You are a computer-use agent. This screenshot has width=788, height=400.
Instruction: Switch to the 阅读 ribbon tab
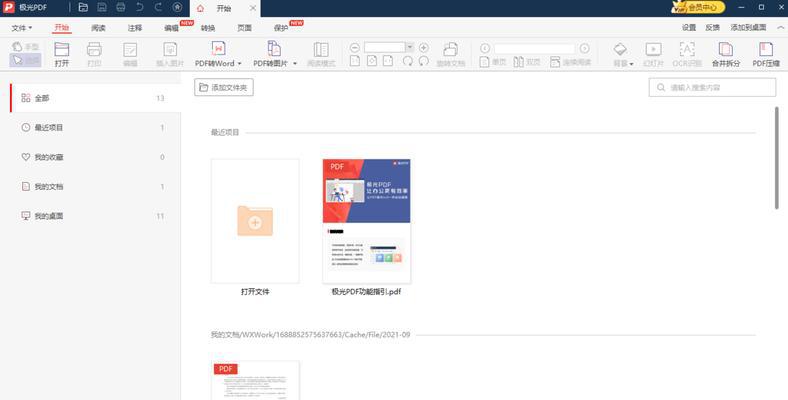coord(98,28)
